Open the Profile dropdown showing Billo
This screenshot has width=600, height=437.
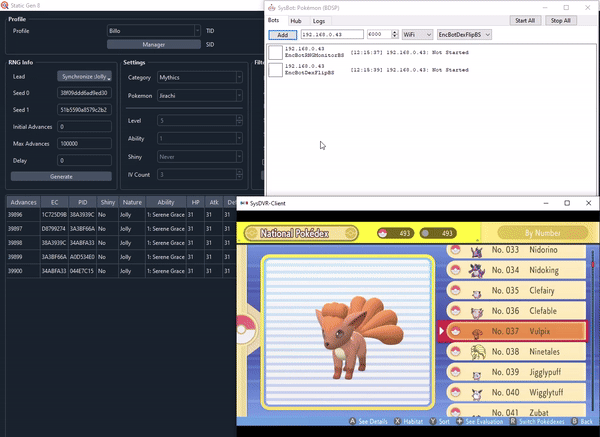[154, 31]
